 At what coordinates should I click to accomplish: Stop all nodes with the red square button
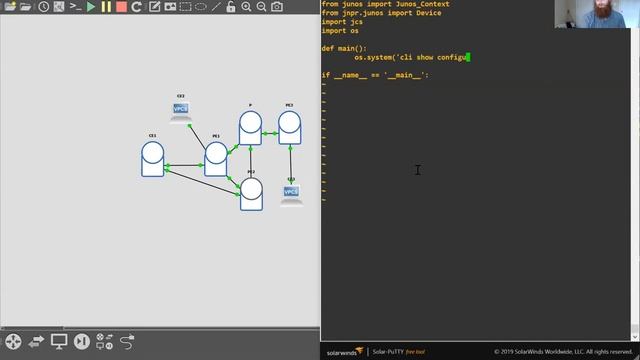(121, 7)
